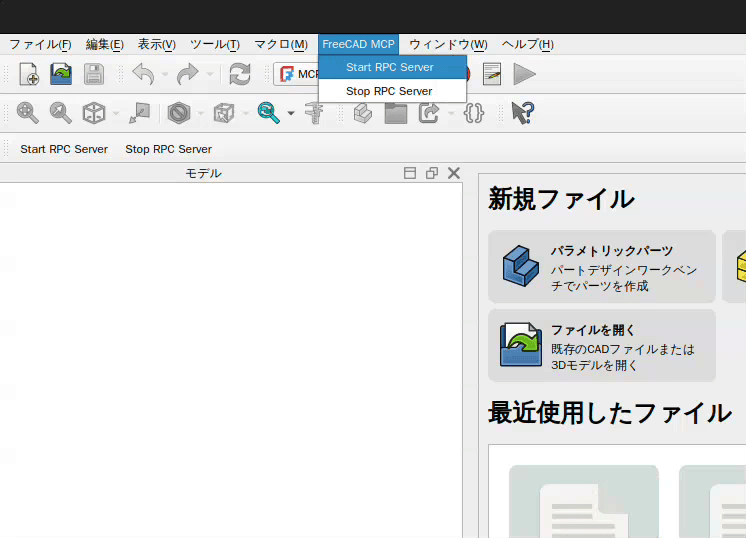
Task: Click the Undo arrow icon
Action: [143, 74]
